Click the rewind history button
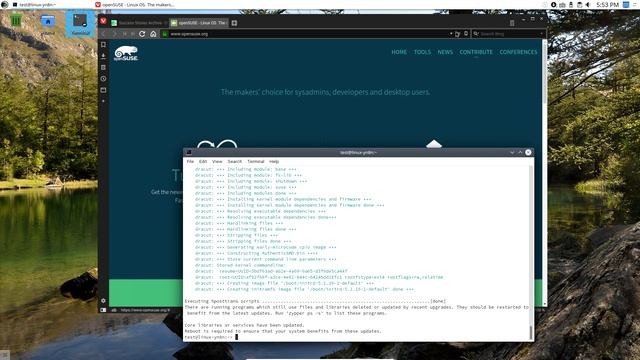Viewport: 640px width, 360px height. (x=125, y=34)
